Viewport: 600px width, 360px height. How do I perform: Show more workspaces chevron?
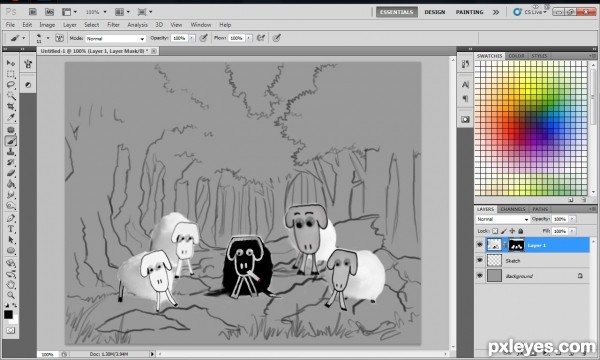(496, 12)
